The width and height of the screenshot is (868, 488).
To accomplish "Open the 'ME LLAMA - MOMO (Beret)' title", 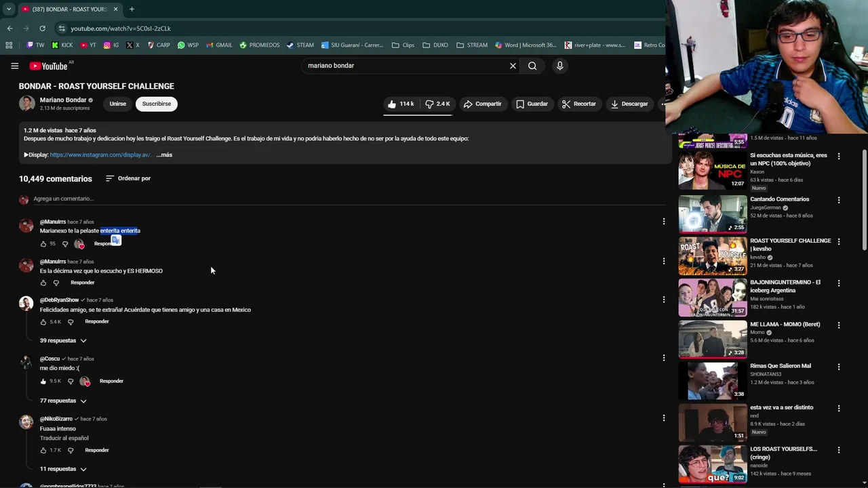I will click(x=785, y=324).
